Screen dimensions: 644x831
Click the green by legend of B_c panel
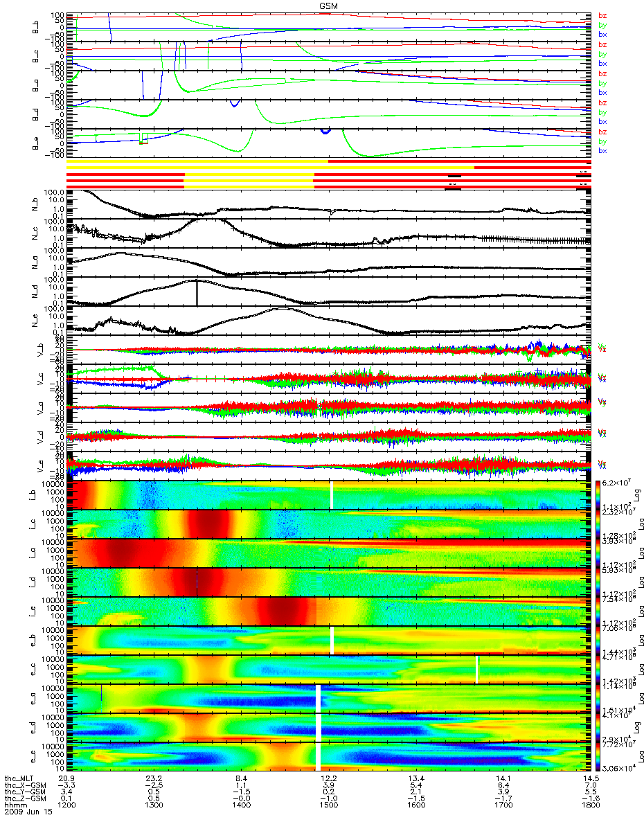click(x=602, y=54)
